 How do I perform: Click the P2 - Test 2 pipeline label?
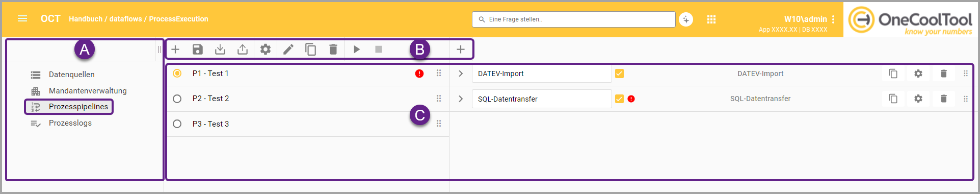[210, 99]
